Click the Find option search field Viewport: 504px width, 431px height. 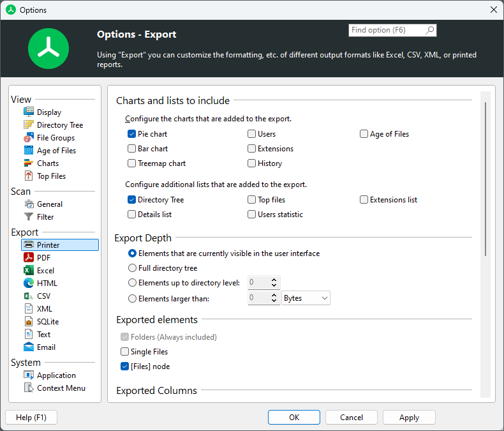pyautogui.click(x=387, y=30)
